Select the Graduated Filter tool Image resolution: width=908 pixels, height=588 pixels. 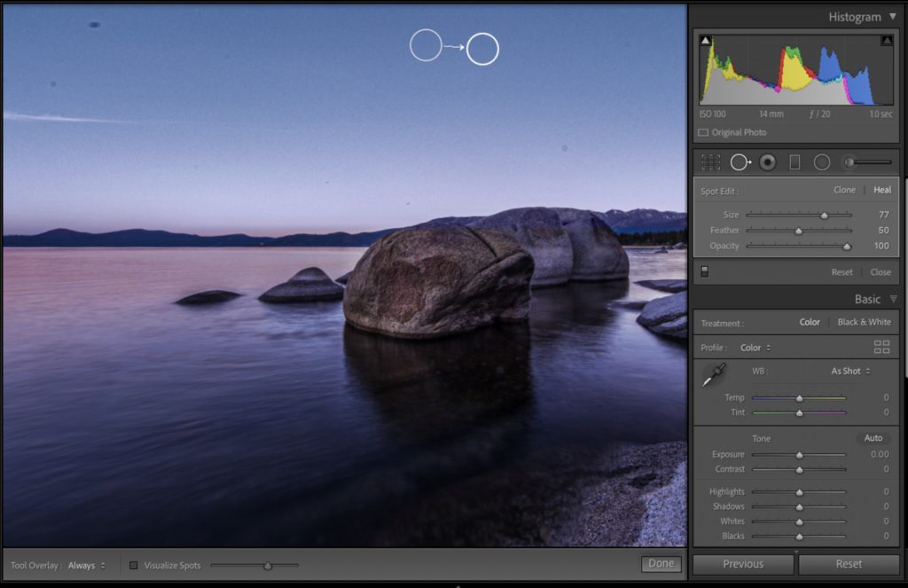[x=795, y=162]
